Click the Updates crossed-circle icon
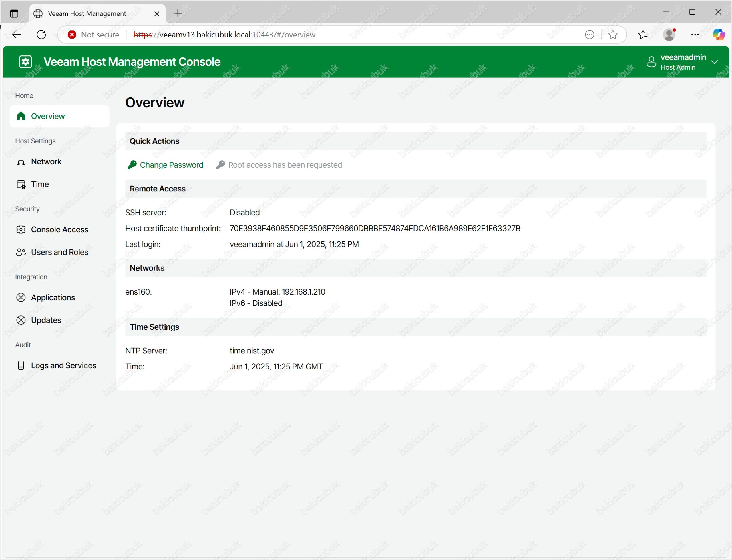 click(21, 320)
